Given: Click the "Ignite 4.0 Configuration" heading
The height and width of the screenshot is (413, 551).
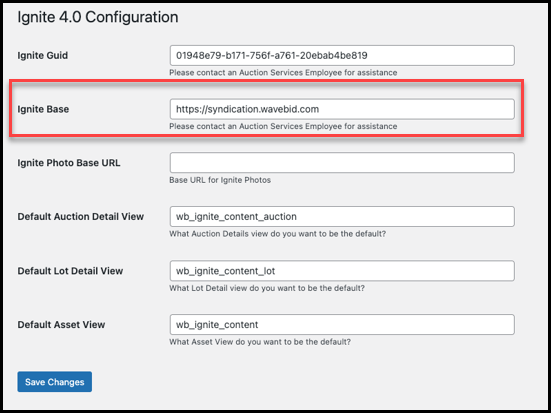Looking at the screenshot, I should point(98,17).
